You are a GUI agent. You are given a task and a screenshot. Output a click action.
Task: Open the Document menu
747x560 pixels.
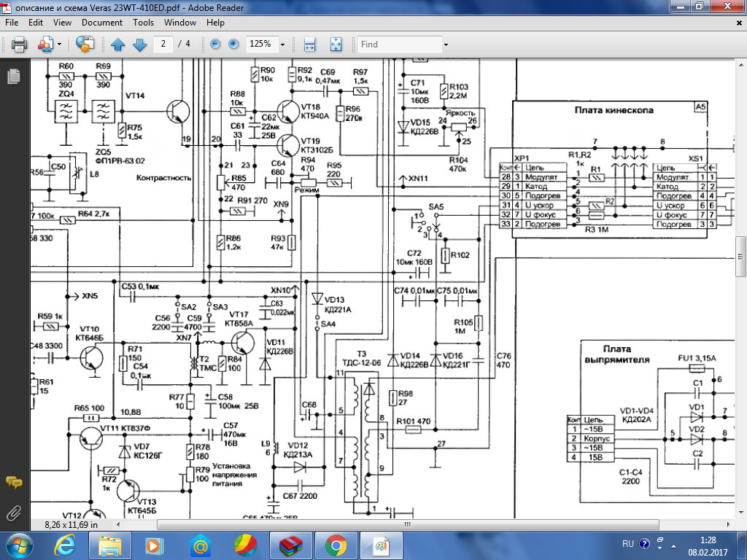point(101,23)
